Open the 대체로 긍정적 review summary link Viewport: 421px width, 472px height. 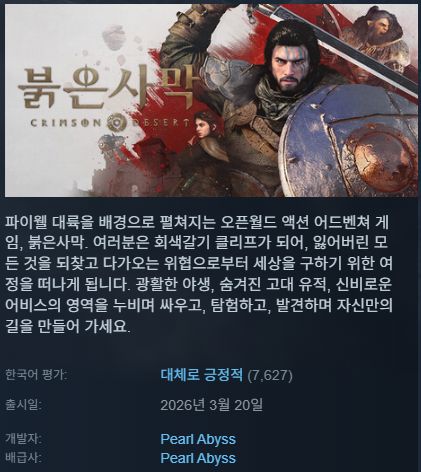(202, 375)
